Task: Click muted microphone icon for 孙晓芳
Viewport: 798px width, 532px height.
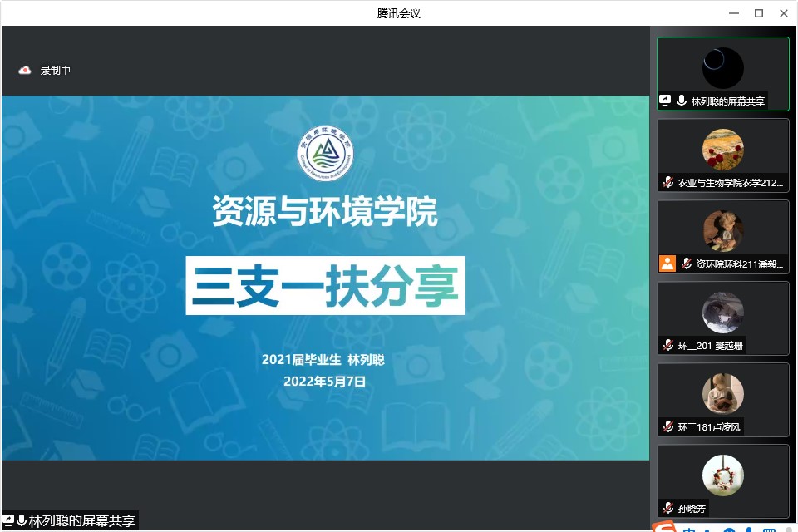Action: click(x=668, y=508)
